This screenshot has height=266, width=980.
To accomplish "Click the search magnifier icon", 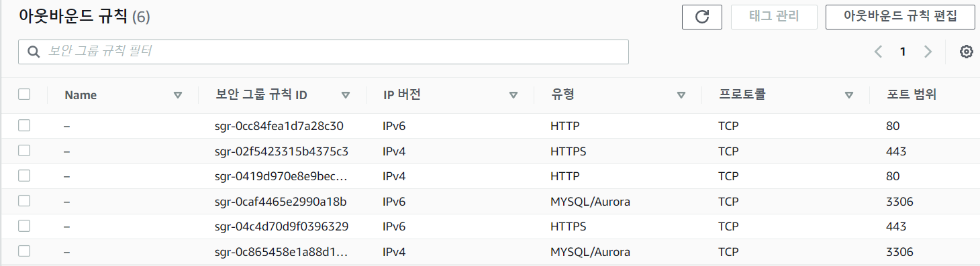I will coord(33,52).
